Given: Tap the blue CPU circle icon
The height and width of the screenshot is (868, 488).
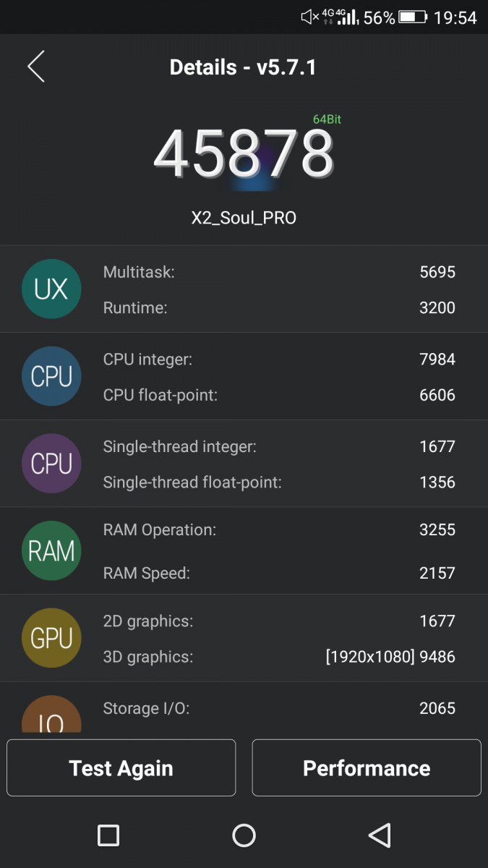Looking at the screenshot, I should [x=51, y=376].
